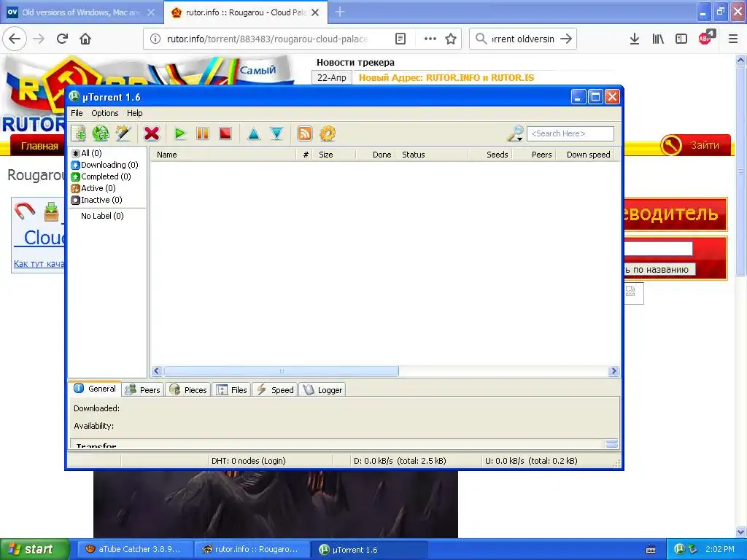The height and width of the screenshot is (560, 747).
Task: Bookmark this page with star icon
Action: 451,39
